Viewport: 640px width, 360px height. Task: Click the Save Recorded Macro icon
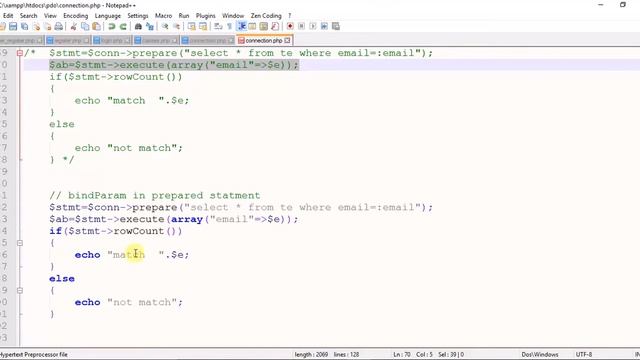(336, 27)
